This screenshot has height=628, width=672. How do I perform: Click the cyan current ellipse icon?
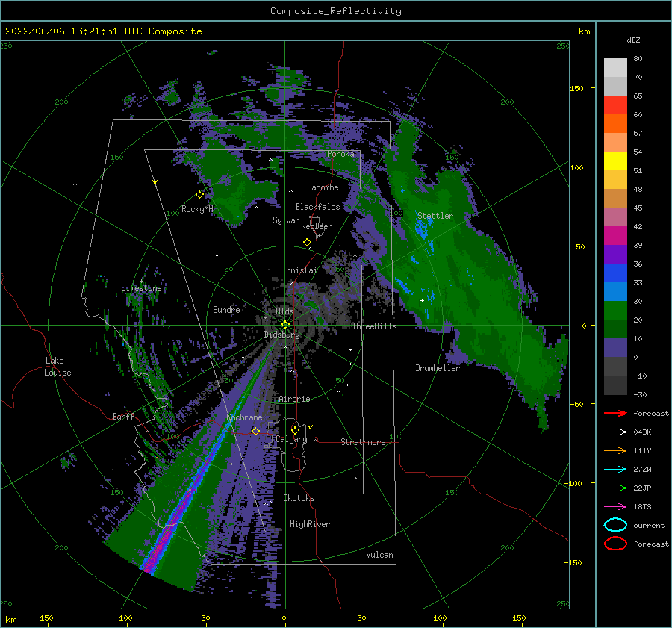point(615,525)
